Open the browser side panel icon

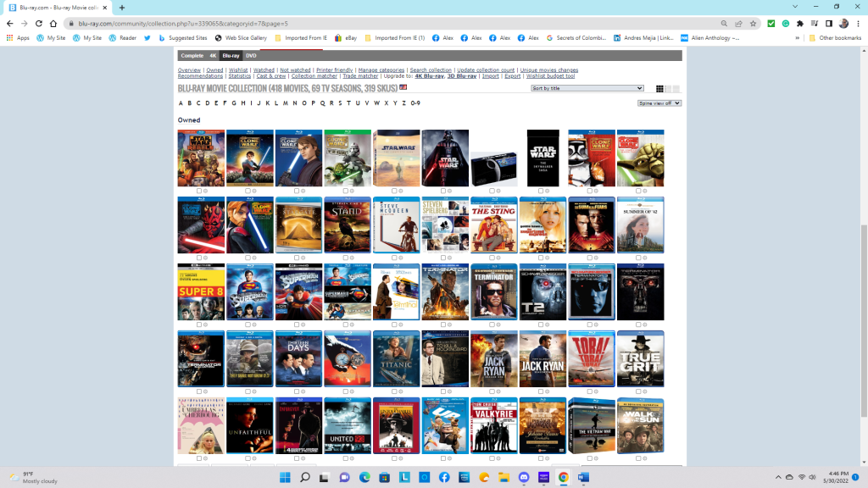(x=829, y=24)
